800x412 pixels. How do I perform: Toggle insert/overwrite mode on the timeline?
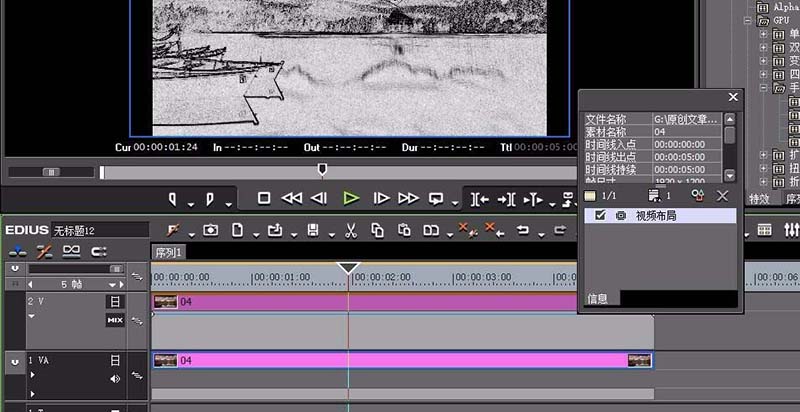pyautogui.click(x=18, y=251)
